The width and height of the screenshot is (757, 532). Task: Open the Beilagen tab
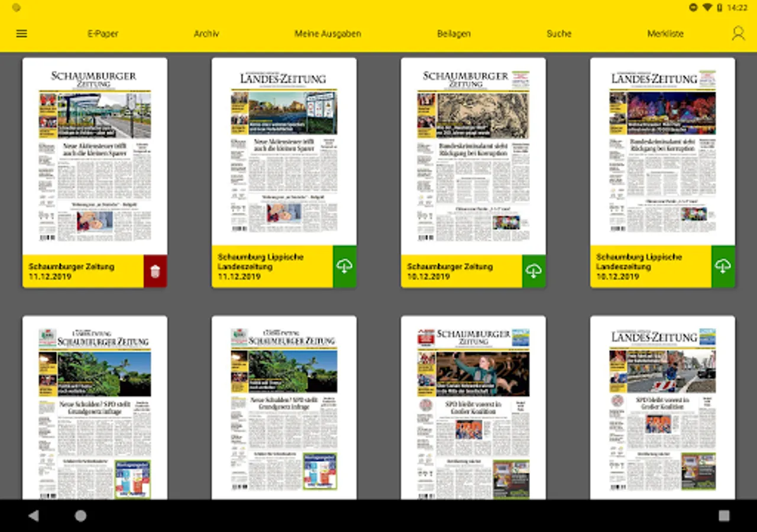click(x=454, y=34)
